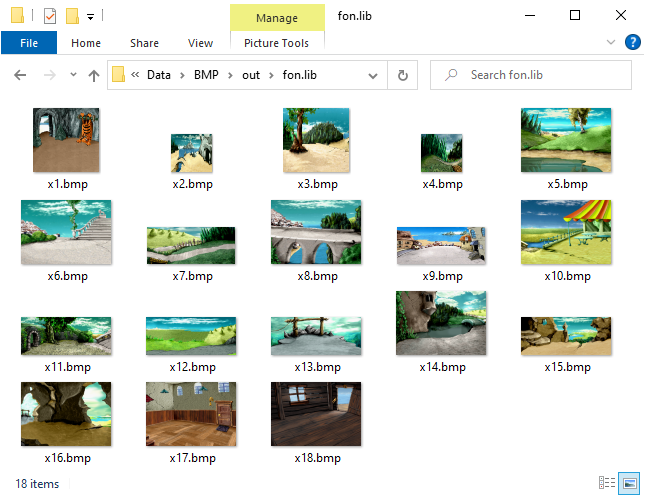Click the x18.bmp file name
The image size is (645, 496).
pos(318,458)
